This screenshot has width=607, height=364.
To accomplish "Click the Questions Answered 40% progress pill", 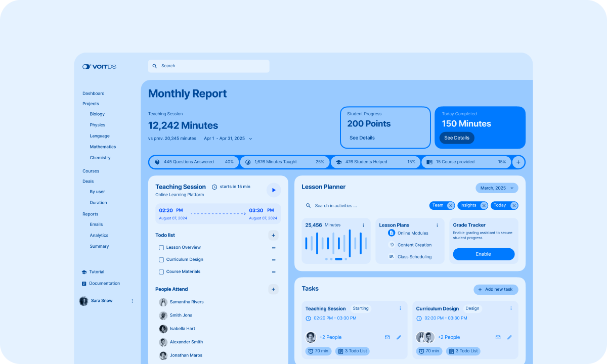I will (194, 162).
